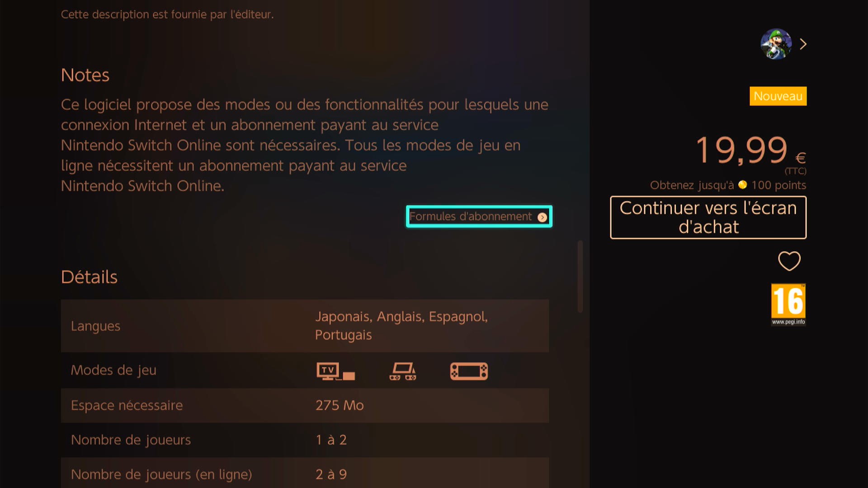Click the 19,99 € price text
This screenshot has width=868, height=488.
point(750,150)
